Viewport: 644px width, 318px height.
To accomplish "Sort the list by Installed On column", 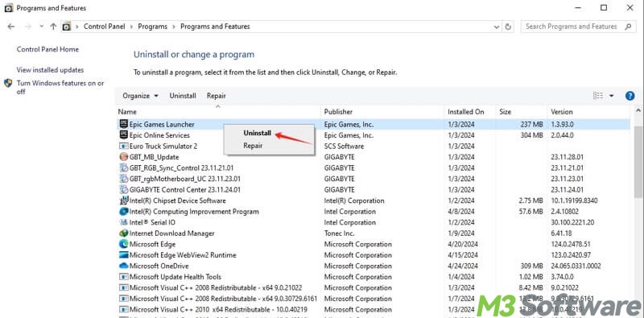I will [x=471, y=112].
